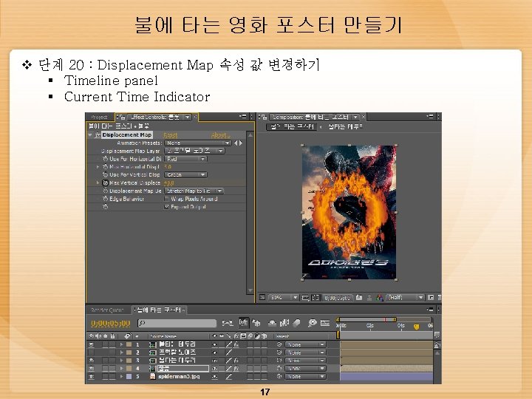Uncheck the Expand Output checkbox
Screen dimensions: 532x399
pyautogui.click(x=166, y=207)
